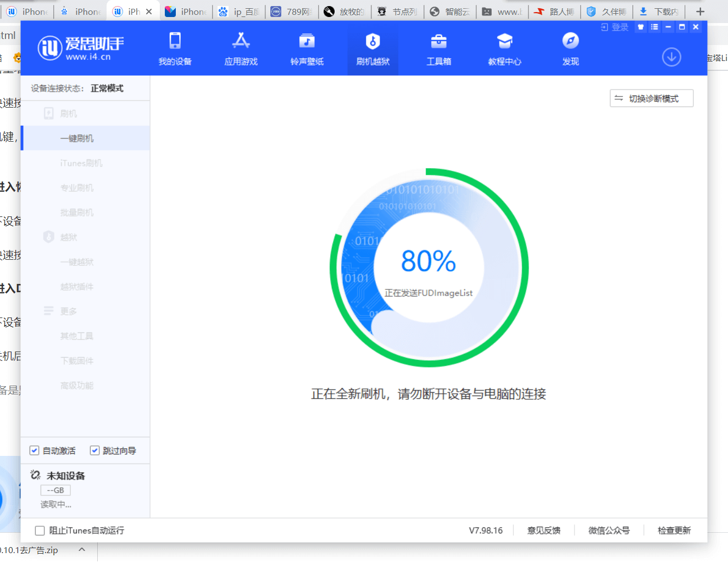
Task: Open 铃声壁纸 ringtones and wallpapers
Action: [307, 41]
